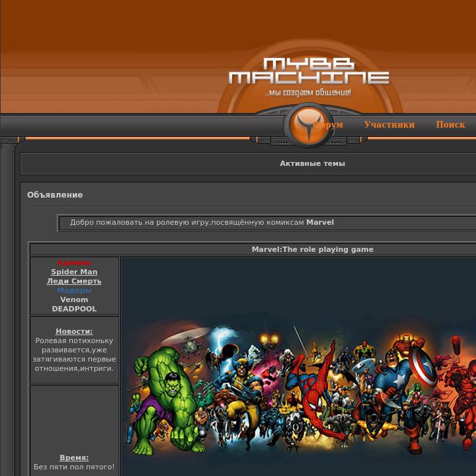Click the Админы heading
Viewport: 476px width, 476px height.
[74, 262]
